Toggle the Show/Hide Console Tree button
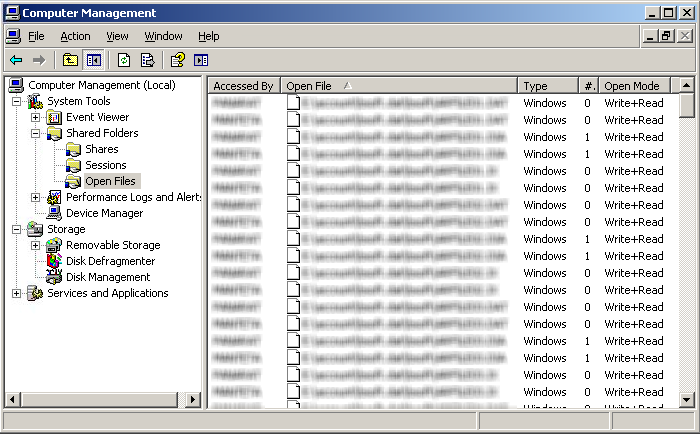Image resolution: width=700 pixels, height=434 pixels. [x=93, y=60]
